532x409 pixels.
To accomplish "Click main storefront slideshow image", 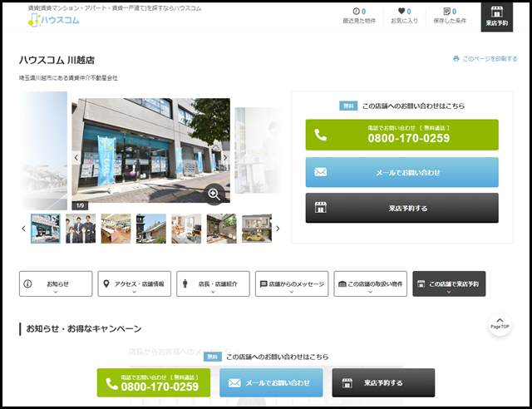I will 151,150.
